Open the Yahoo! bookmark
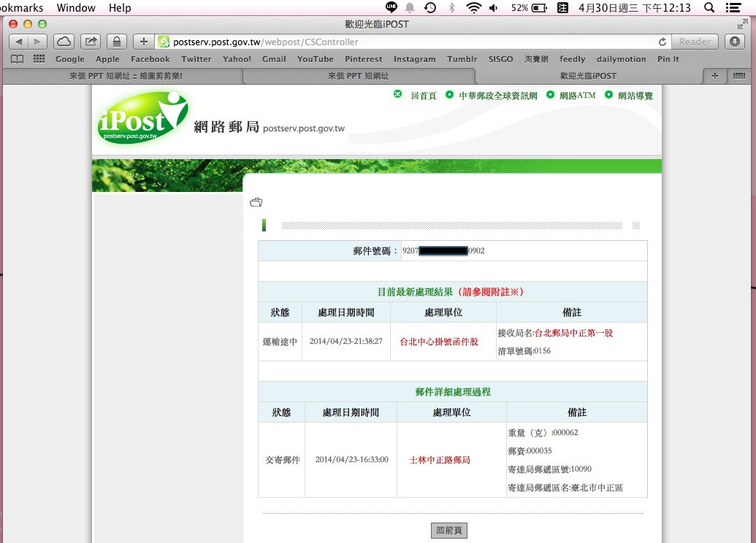The image size is (756, 543). [x=237, y=59]
